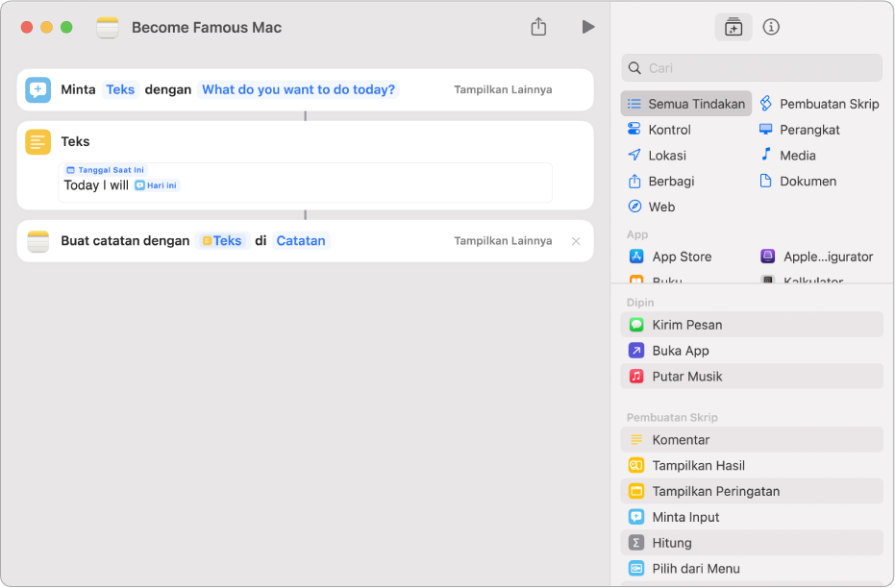Image resolution: width=895 pixels, height=588 pixels.
Task: Click the yellow Notes shortcut icon in title
Action: [x=108, y=28]
